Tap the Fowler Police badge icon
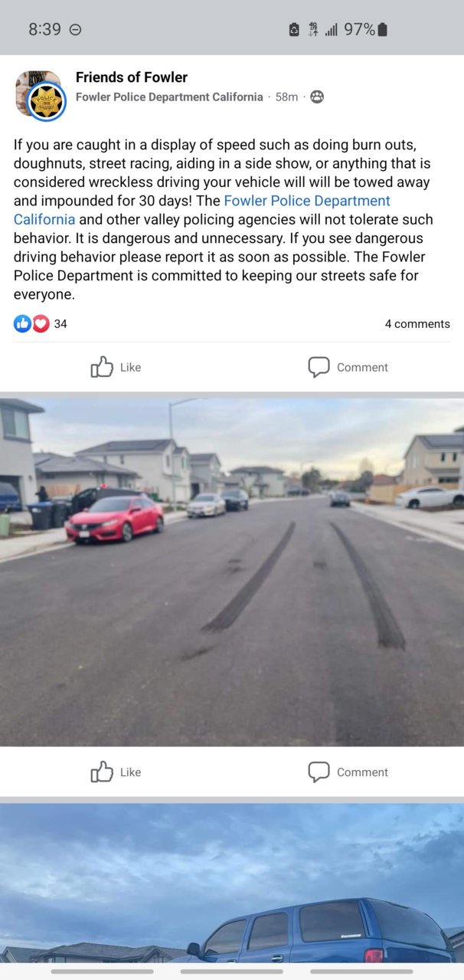Image resolution: width=464 pixels, height=980 pixels. coord(47,102)
